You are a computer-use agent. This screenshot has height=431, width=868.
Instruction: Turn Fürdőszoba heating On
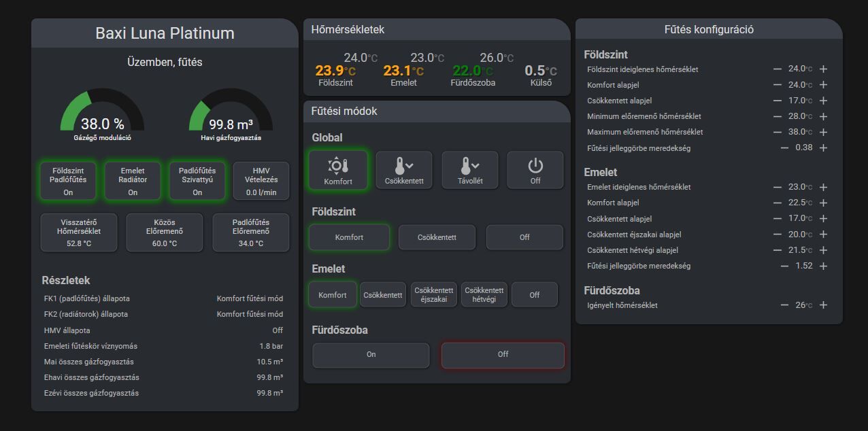coord(371,355)
